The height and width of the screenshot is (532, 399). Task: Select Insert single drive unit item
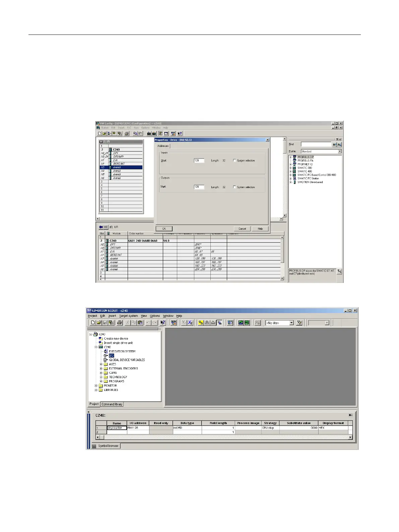[118, 343]
